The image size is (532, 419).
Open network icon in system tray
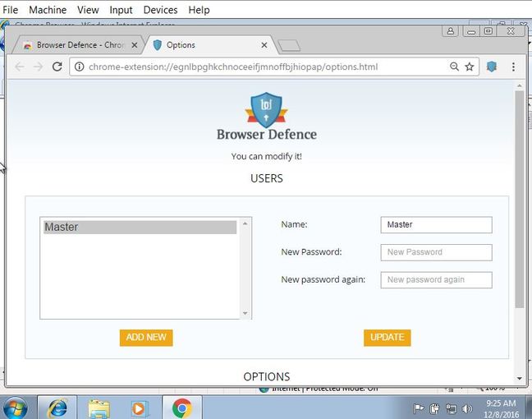point(451,408)
